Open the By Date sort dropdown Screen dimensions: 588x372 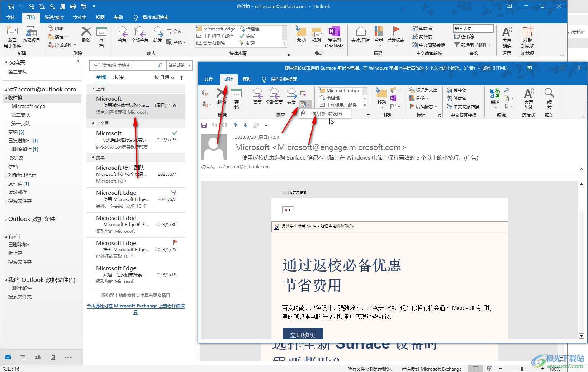164,77
